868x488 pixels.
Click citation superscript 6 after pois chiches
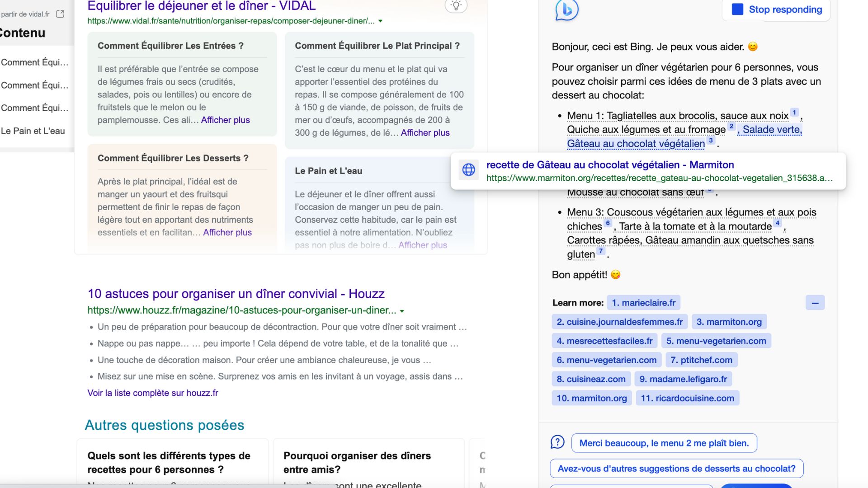[x=608, y=223]
